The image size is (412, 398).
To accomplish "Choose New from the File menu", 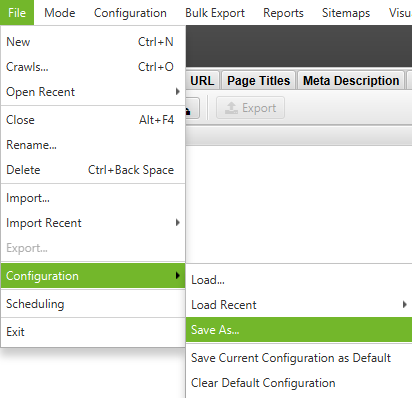I will pyautogui.click(x=93, y=42).
